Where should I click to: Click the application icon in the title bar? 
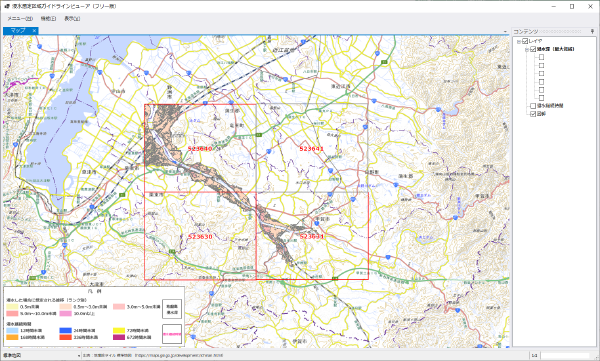point(7,7)
